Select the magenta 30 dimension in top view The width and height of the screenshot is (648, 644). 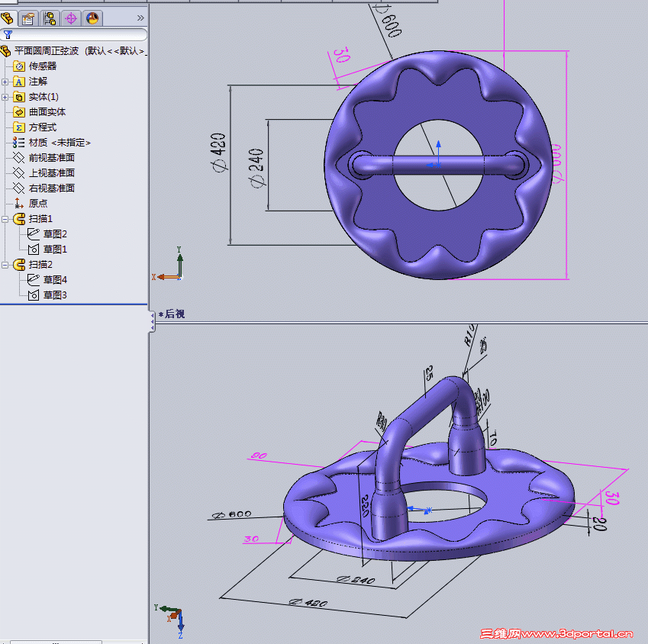coord(341,55)
